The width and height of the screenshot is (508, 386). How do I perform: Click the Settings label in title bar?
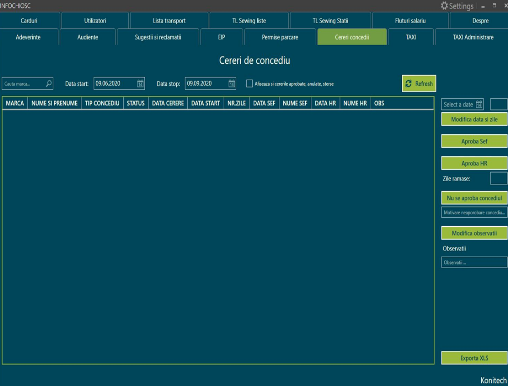tap(461, 6)
